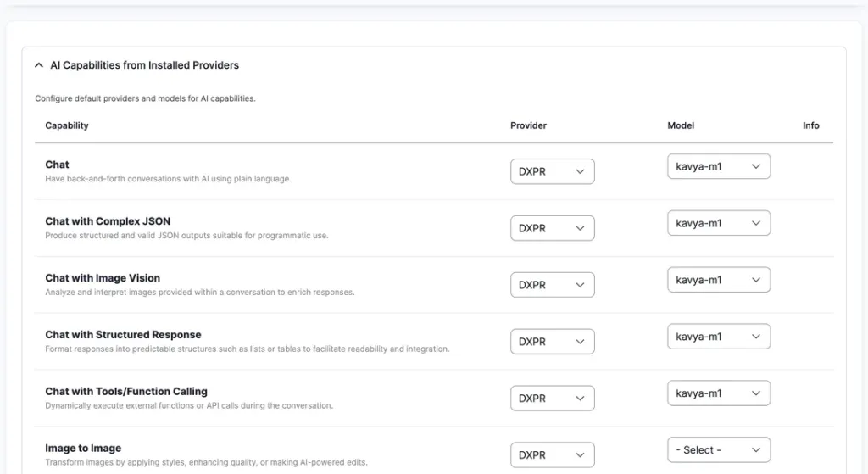Click 'Analyze and interpret images' description
This screenshot has height=474, width=868.
pyautogui.click(x=200, y=292)
